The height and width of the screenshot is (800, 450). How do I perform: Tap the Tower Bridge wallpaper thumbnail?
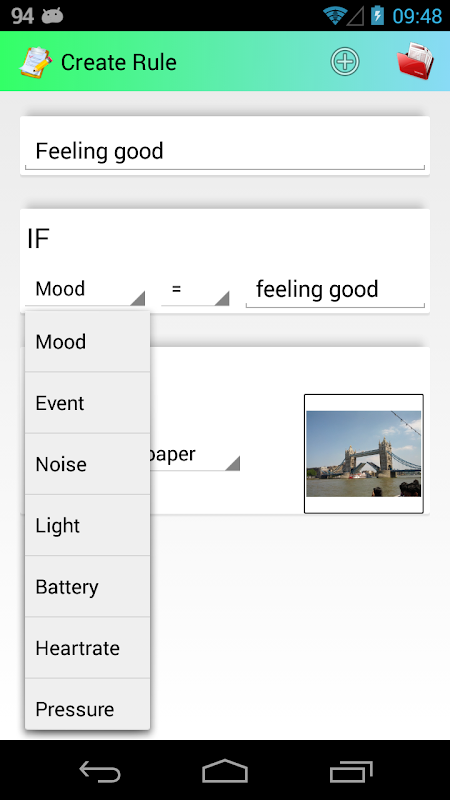pyautogui.click(x=364, y=454)
